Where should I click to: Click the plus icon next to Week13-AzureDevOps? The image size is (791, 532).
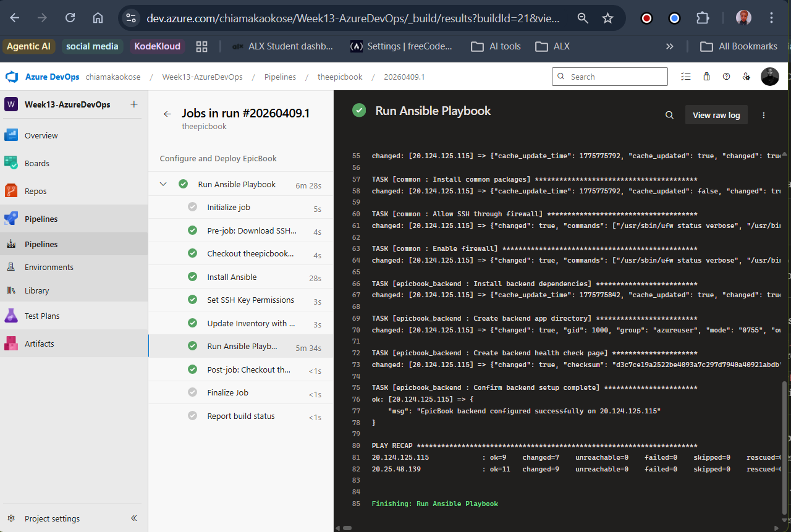(134, 104)
